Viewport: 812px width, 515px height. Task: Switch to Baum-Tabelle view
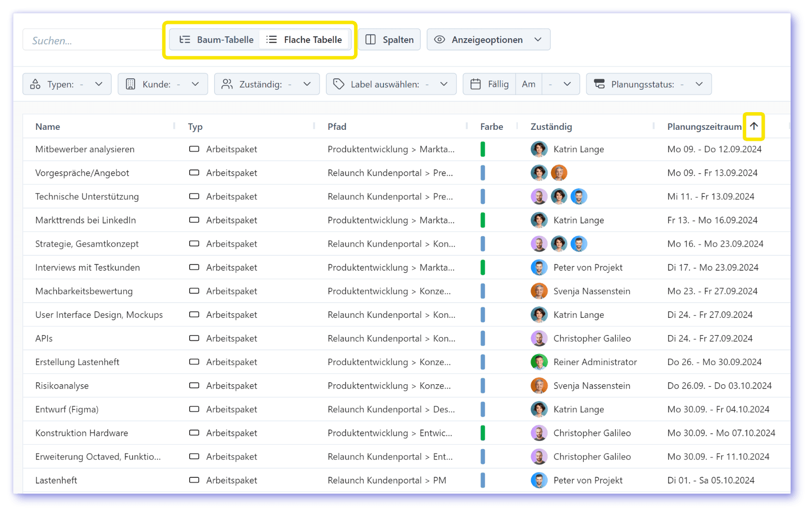click(216, 40)
